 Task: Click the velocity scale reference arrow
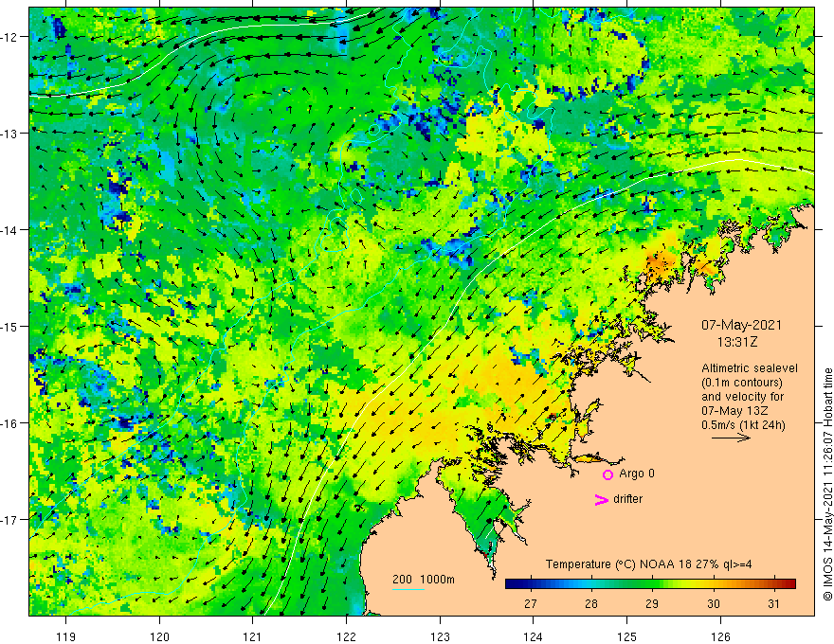point(731,438)
